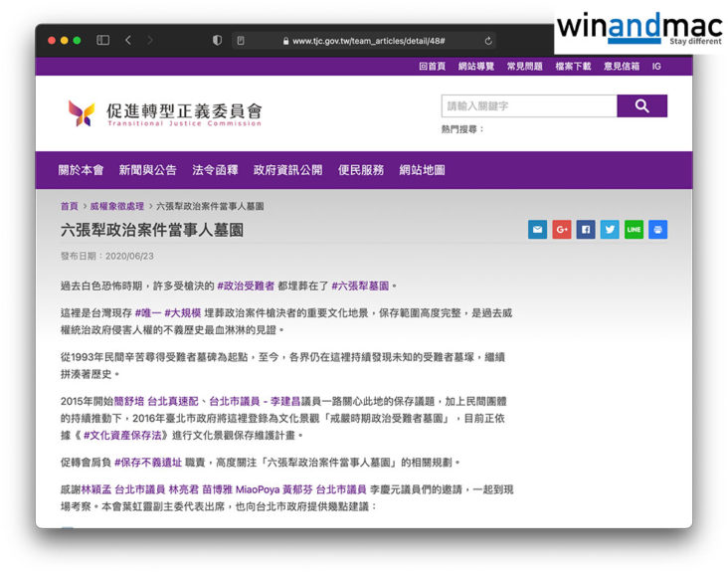Go to 首頁 in the breadcrumb

click(x=69, y=206)
